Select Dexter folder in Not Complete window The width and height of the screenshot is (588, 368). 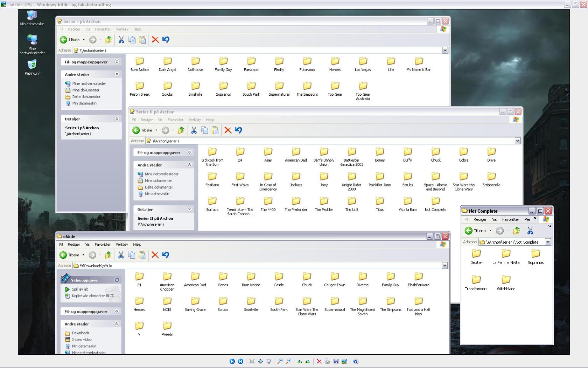476,257
